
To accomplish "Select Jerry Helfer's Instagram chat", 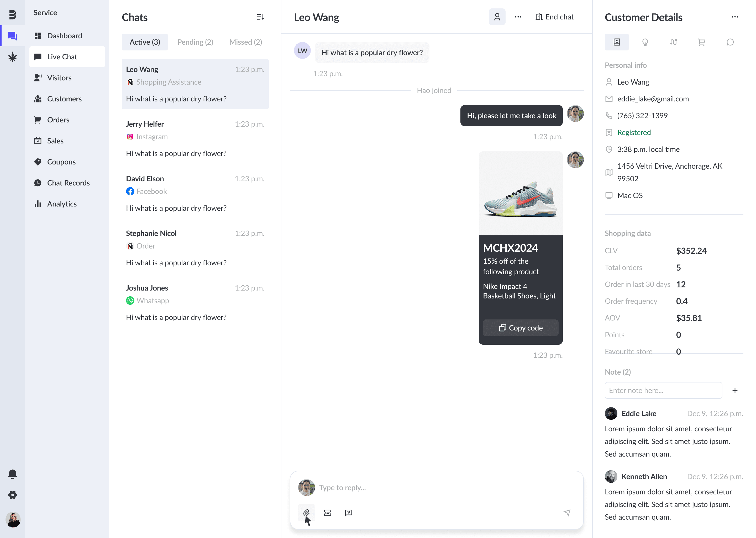I will tap(195, 138).
